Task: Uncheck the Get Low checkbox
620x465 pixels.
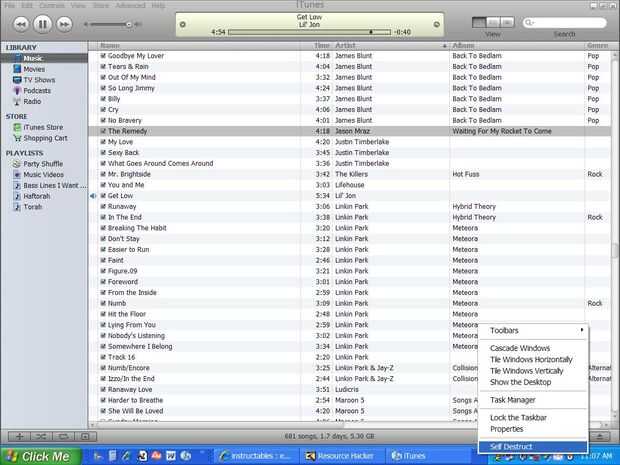Action: tap(103, 196)
